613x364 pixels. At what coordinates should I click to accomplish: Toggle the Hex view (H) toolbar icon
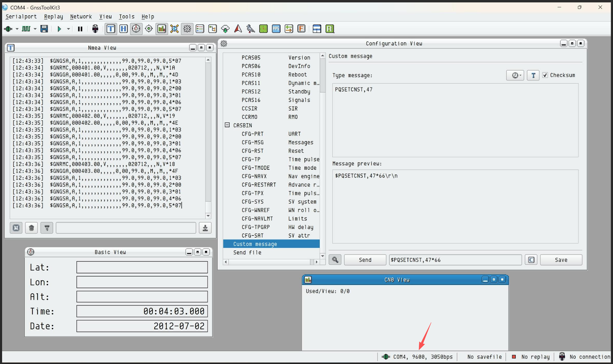[x=123, y=29]
